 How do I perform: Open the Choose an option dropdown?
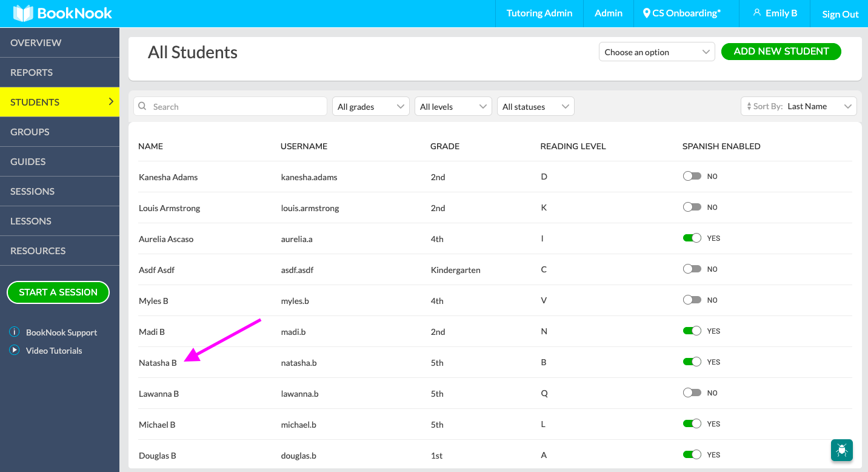click(656, 52)
